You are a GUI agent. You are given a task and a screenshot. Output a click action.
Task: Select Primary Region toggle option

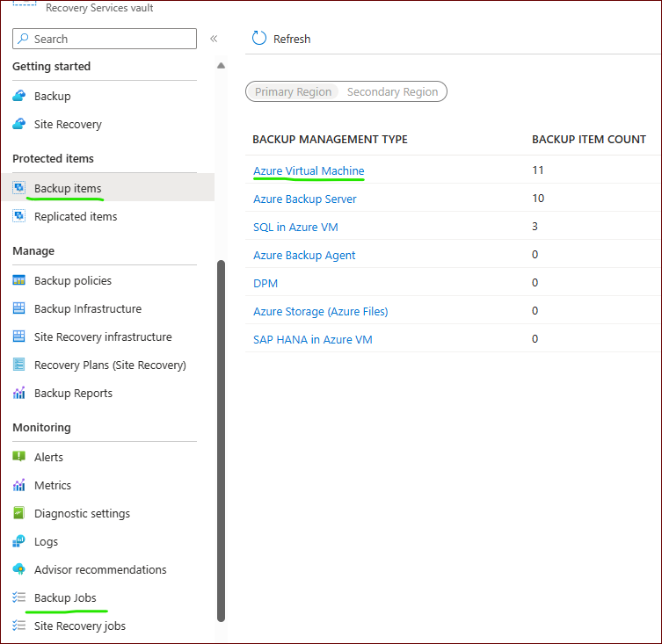click(293, 91)
